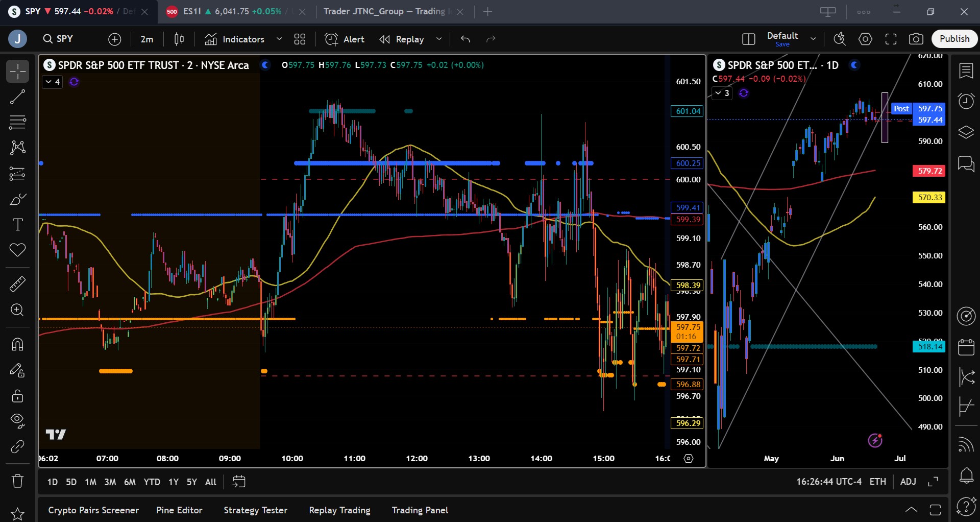Viewport: 980px width, 522px height.
Task: Open the user profile avatar menu
Action: pyautogui.click(x=17, y=39)
